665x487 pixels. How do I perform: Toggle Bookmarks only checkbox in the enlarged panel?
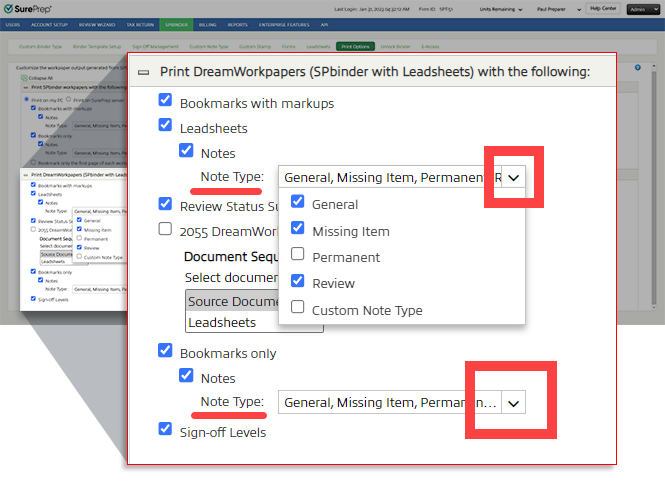pos(165,350)
